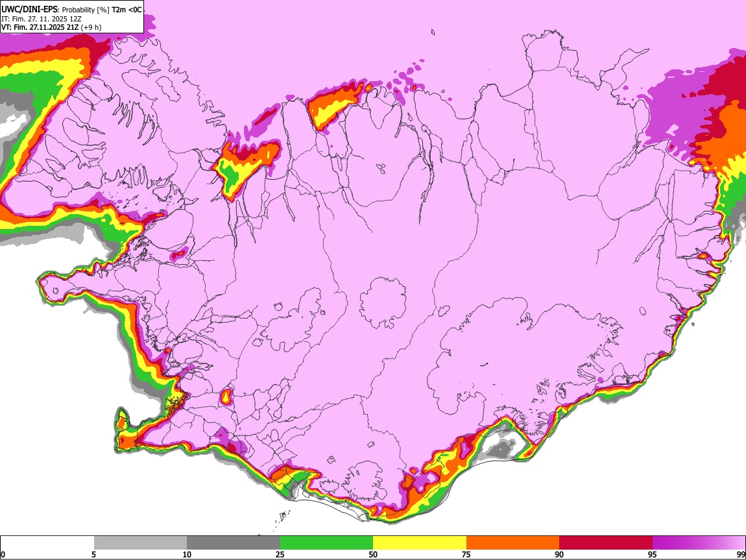The height and width of the screenshot is (560, 746).
Task: Click the orange 75–90 legend segment
Action: coord(512,542)
